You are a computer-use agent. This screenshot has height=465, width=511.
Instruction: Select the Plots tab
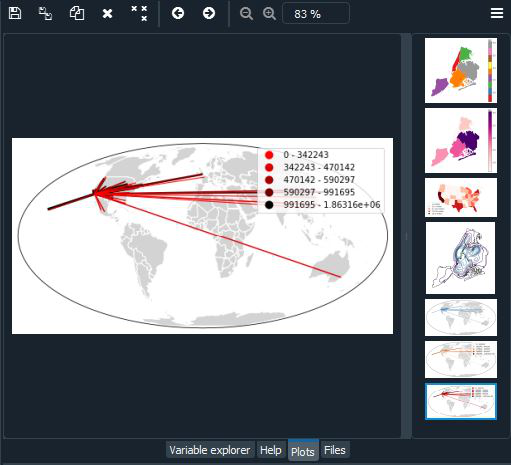[x=303, y=451]
